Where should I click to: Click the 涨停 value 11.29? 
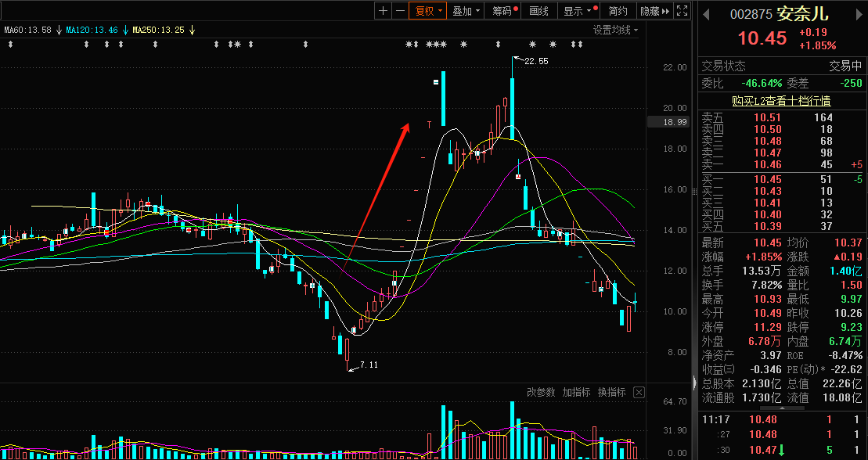click(768, 328)
